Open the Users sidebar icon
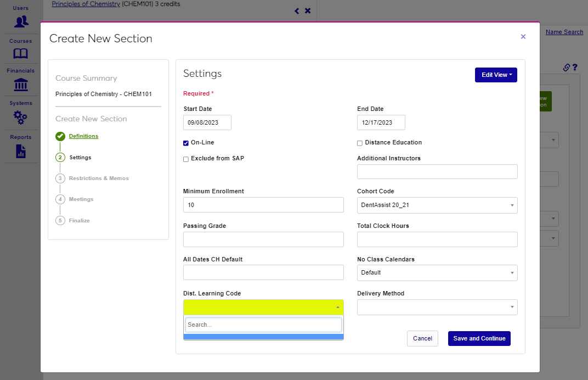This screenshot has height=380, width=588. [x=21, y=21]
